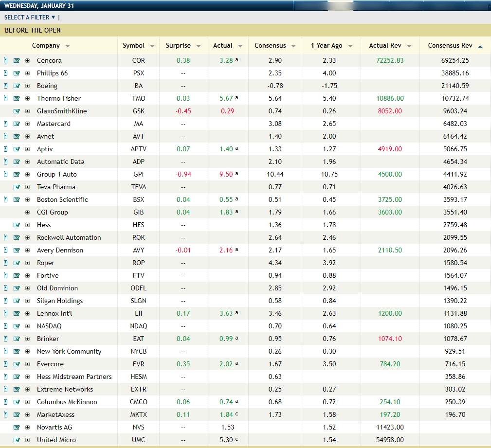
Task: Sort by the Company column header
Action: tap(51, 46)
